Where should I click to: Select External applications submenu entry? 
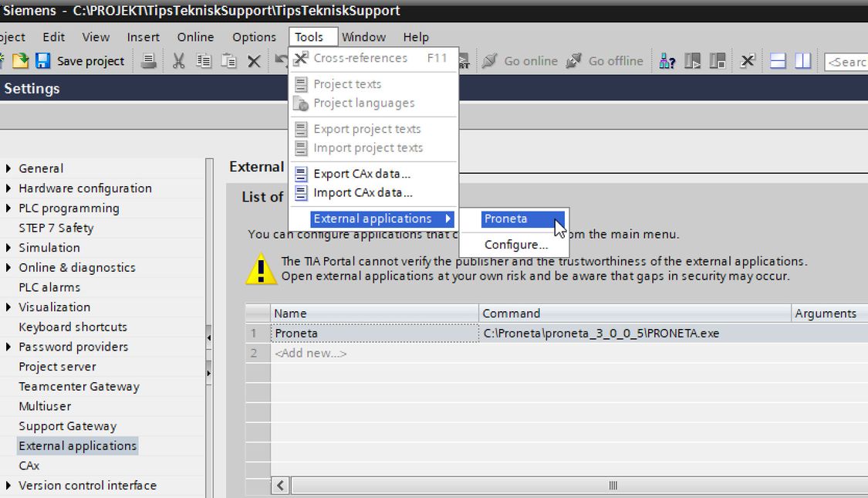tap(382, 219)
